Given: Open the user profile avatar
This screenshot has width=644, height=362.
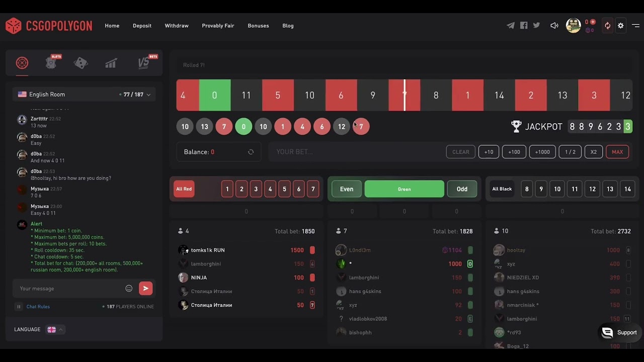Looking at the screenshot, I should tap(574, 26).
